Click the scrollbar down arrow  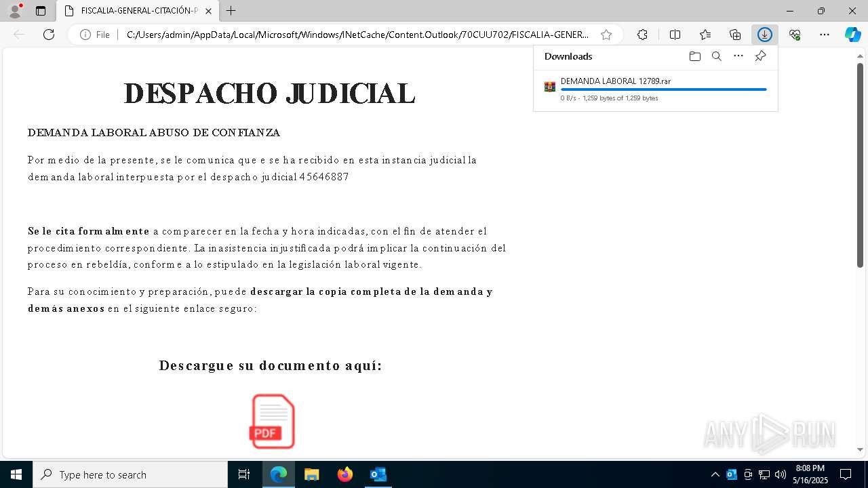pyautogui.click(x=860, y=449)
